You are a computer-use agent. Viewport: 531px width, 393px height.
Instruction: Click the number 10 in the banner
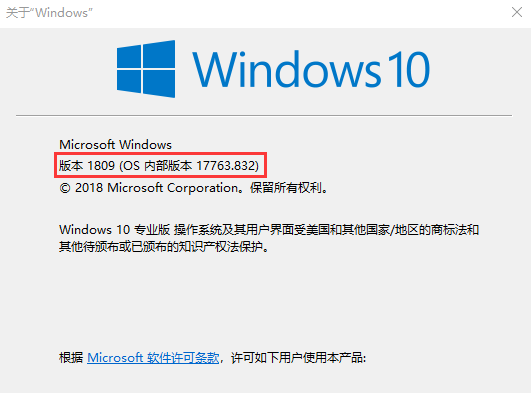pos(409,69)
